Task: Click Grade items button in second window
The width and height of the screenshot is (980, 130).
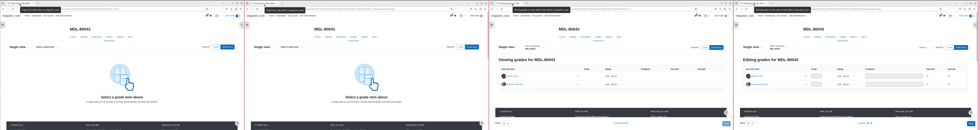Action: [x=472, y=47]
